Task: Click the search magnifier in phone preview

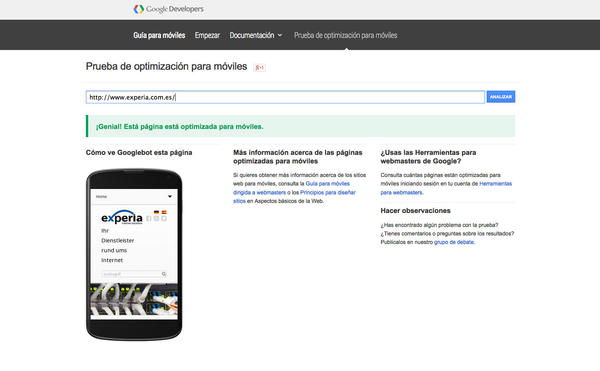Action: coord(164,274)
